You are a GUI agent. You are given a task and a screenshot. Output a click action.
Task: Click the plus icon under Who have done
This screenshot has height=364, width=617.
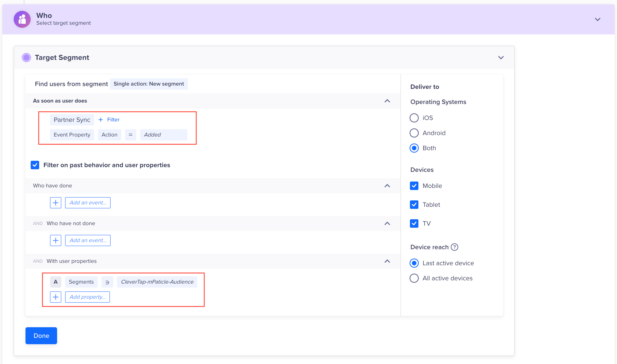click(55, 202)
